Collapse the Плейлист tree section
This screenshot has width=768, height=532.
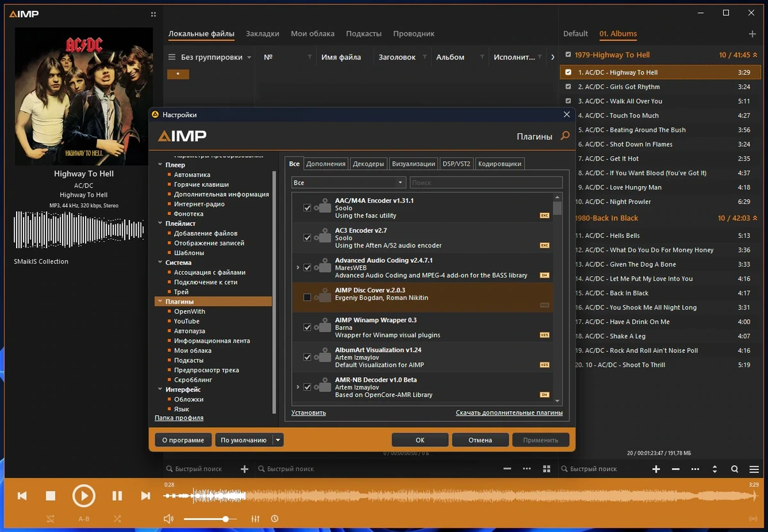pyautogui.click(x=160, y=224)
